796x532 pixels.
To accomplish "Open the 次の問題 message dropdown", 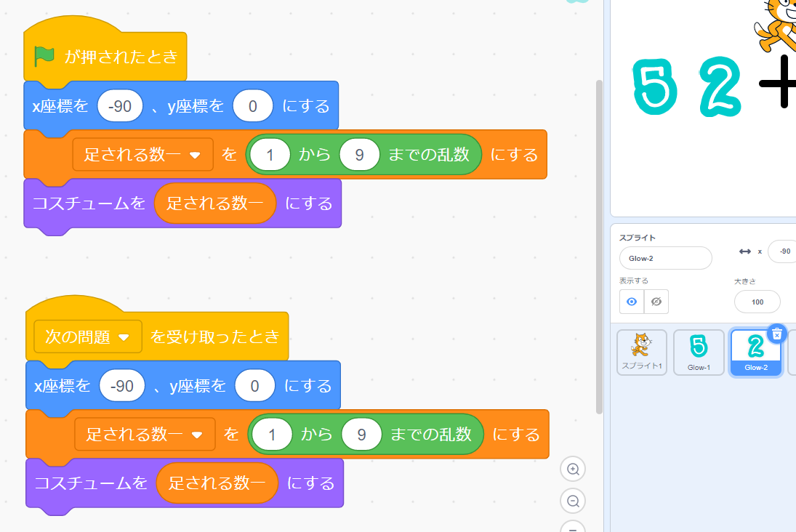I will pos(87,336).
